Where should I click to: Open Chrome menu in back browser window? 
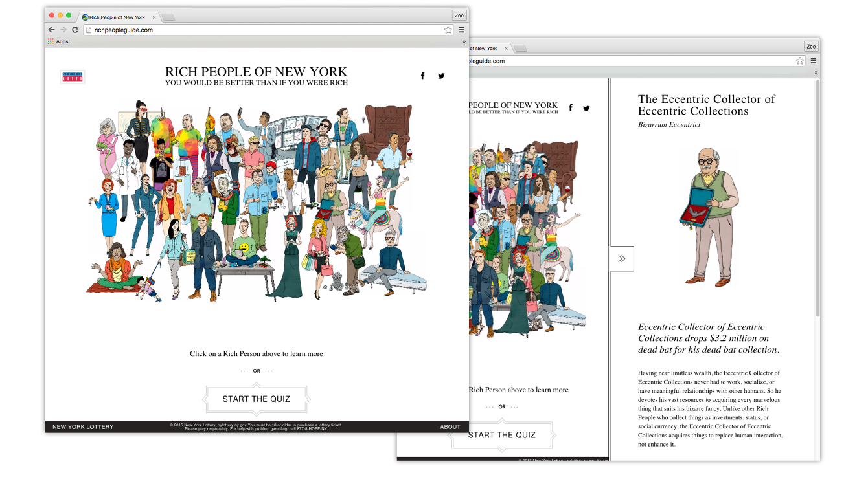(813, 61)
